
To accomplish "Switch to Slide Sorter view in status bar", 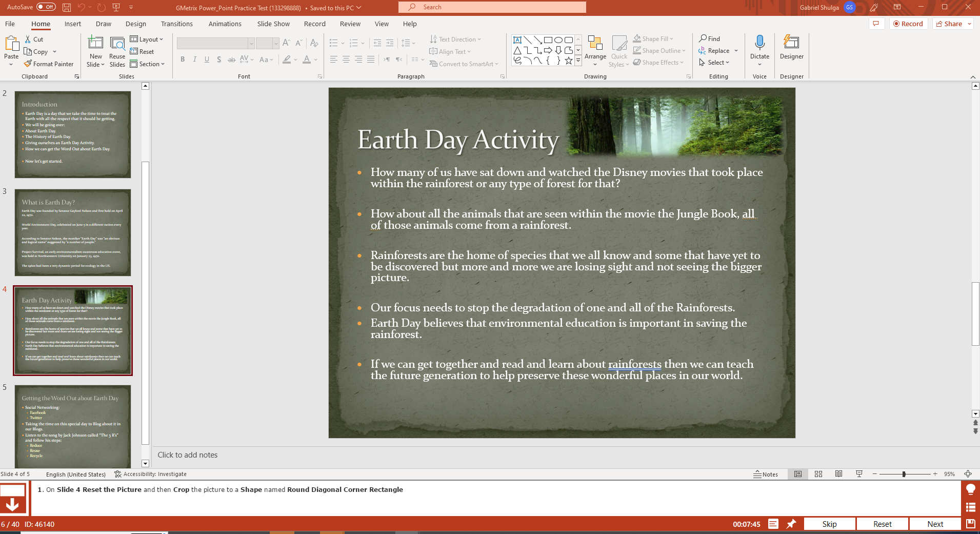I will 818,474.
